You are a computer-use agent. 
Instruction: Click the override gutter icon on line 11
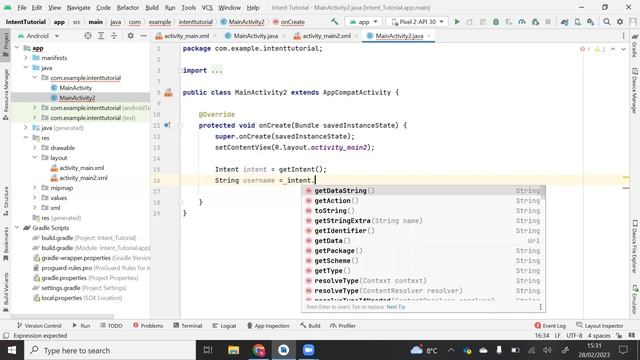[x=167, y=125]
